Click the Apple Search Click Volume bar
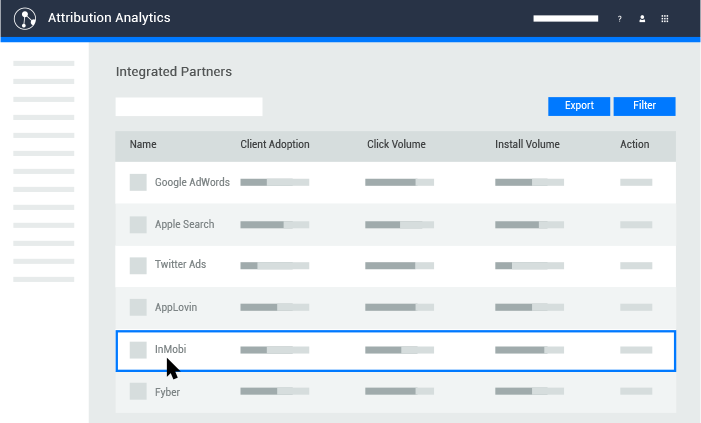Viewport: 701px width, 423px height. pyautogui.click(x=399, y=224)
